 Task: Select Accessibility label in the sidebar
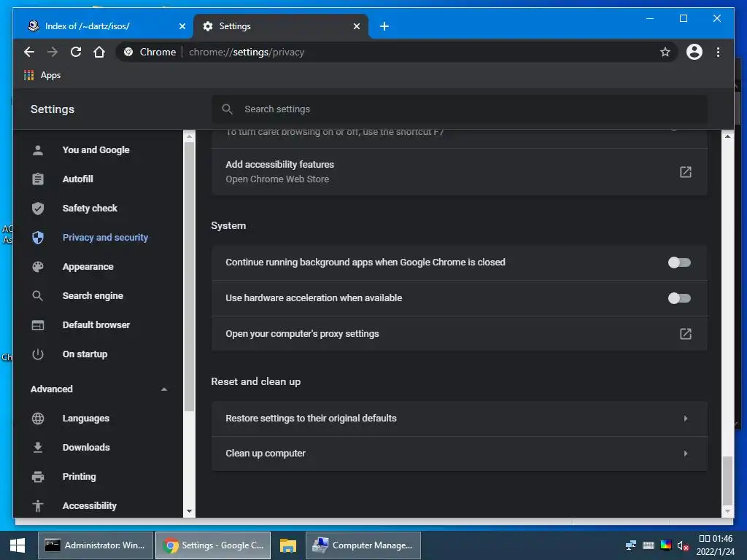click(89, 506)
